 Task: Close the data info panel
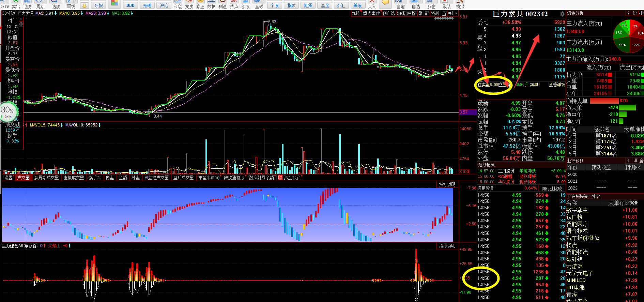21,20
